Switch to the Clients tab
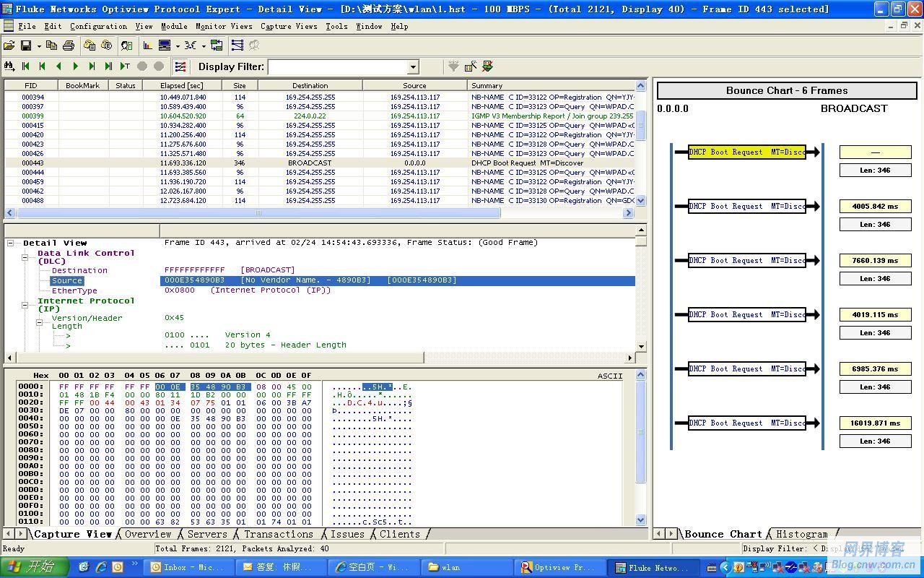Viewport: 924px width, 578px height. [399, 534]
